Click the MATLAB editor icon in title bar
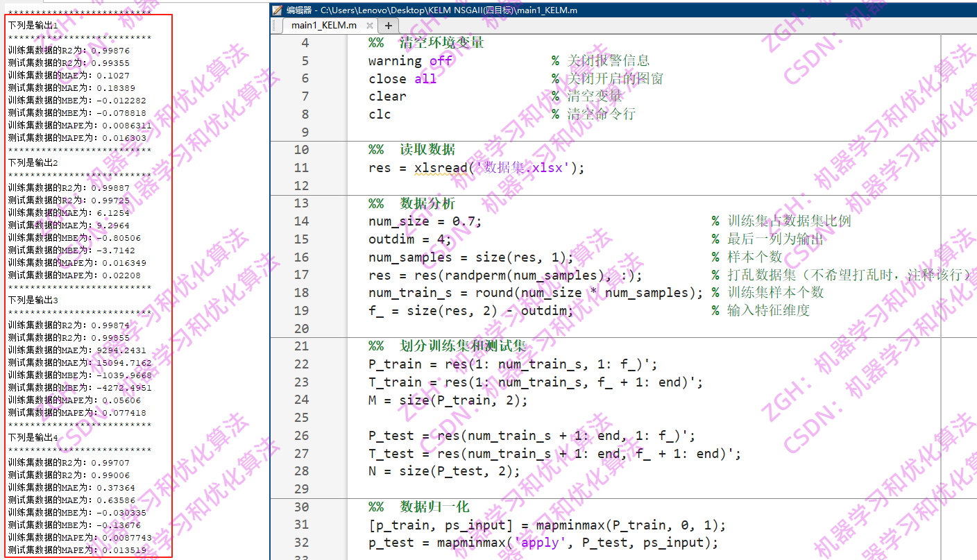This screenshot has height=560, width=977. [277, 10]
